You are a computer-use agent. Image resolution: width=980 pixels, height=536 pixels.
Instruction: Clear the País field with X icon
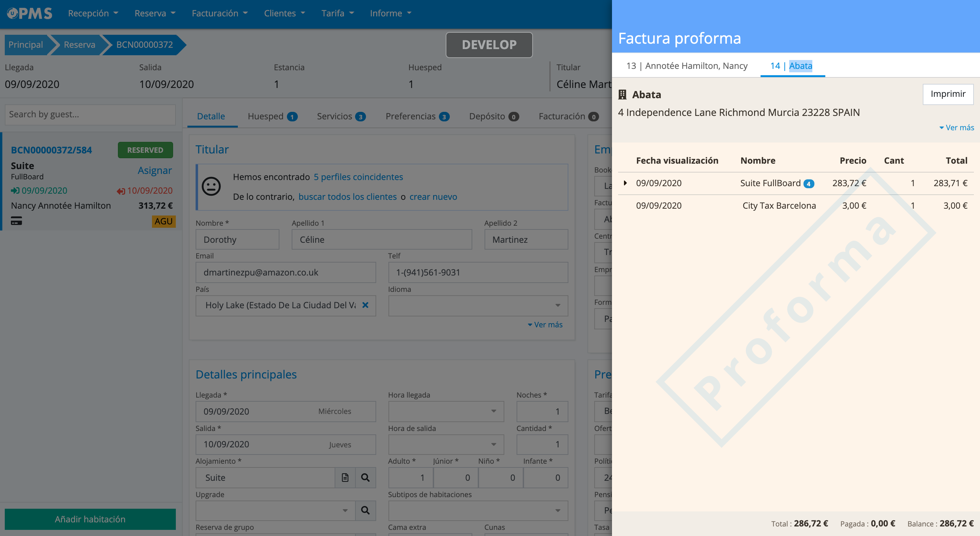pos(365,305)
